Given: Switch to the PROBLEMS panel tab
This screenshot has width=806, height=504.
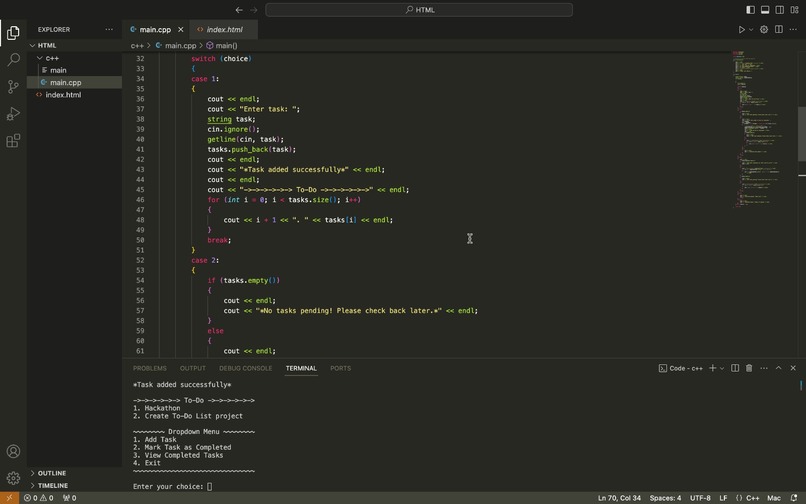Looking at the screenshot, I should (150, 368).
